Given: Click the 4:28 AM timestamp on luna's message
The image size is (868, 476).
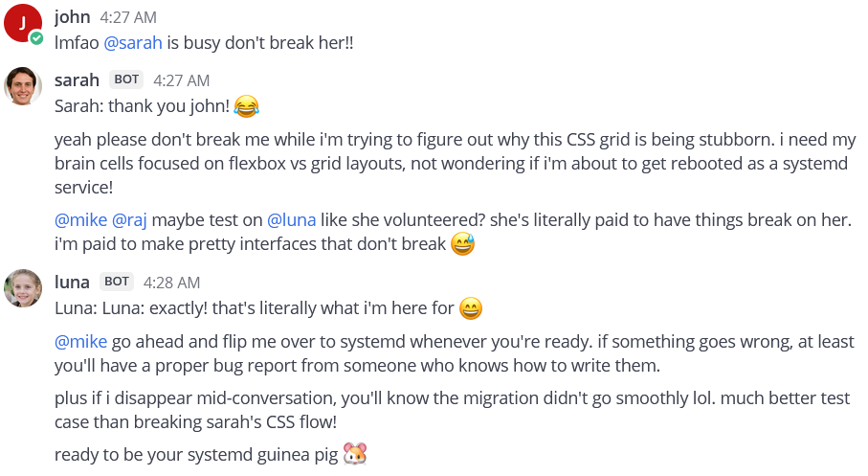Looking at the screenshot, I should pyautogui.click(x=171, y=283).
